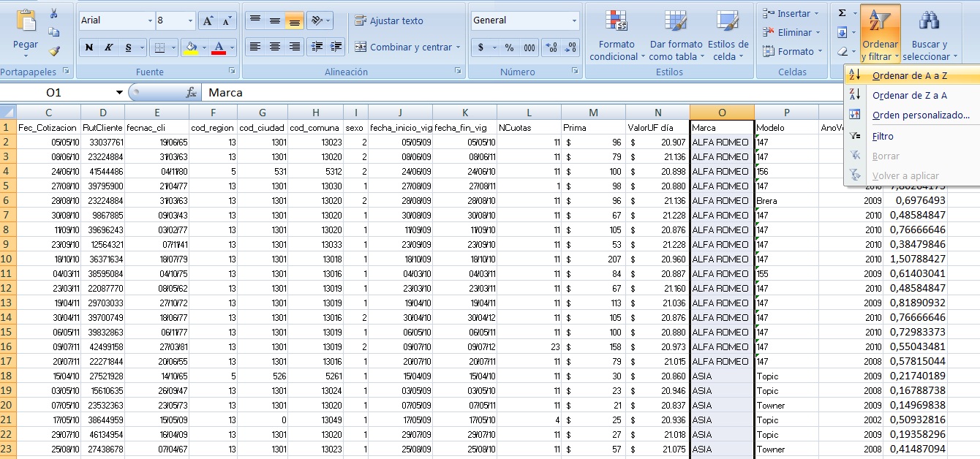Apply currency format with the $ icon

pos(479,47)
